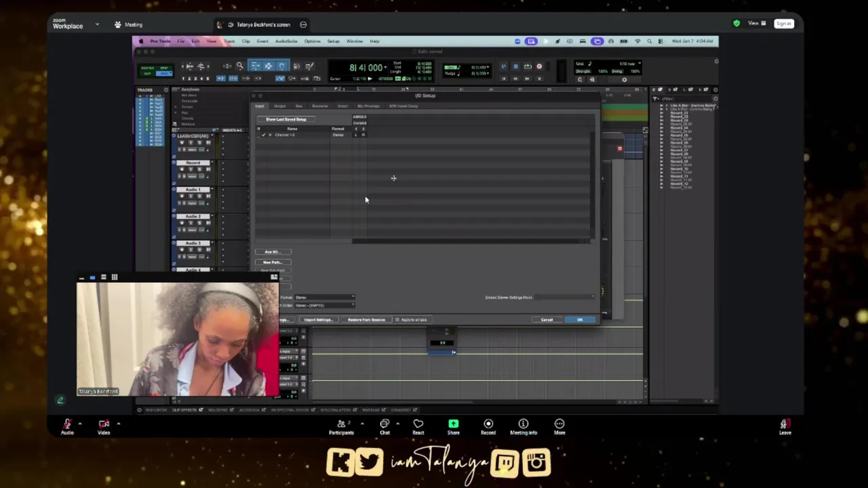Screen dimensions: 868x488
Task: Toggle Apply to all tabs checkbox
Action: tap(397, 320)
